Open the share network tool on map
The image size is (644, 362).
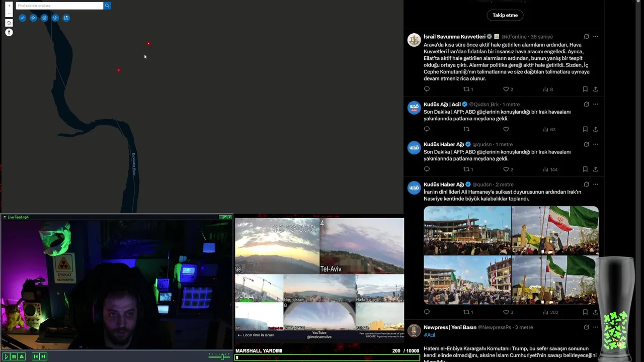pyautogui.click(x=55, y=18)
